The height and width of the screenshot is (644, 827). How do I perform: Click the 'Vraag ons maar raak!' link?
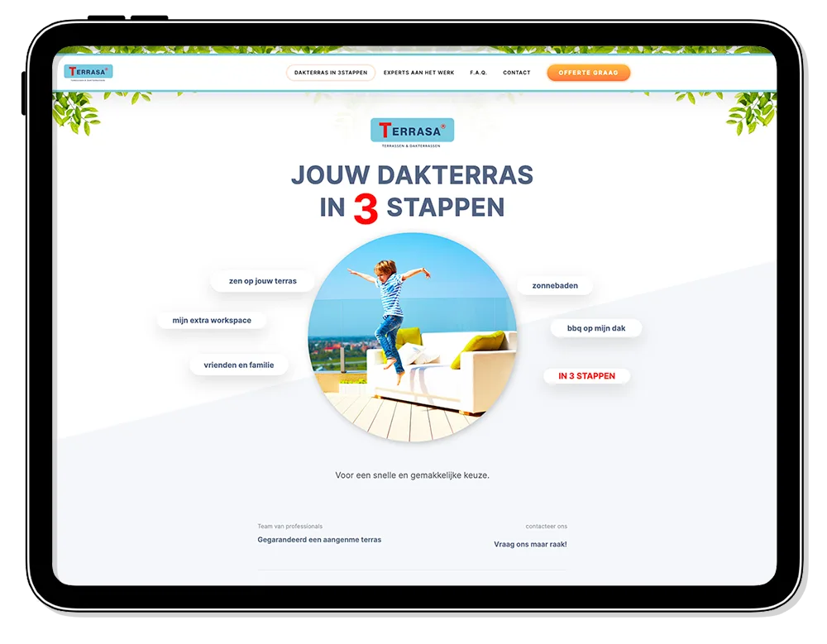[530, 544]
